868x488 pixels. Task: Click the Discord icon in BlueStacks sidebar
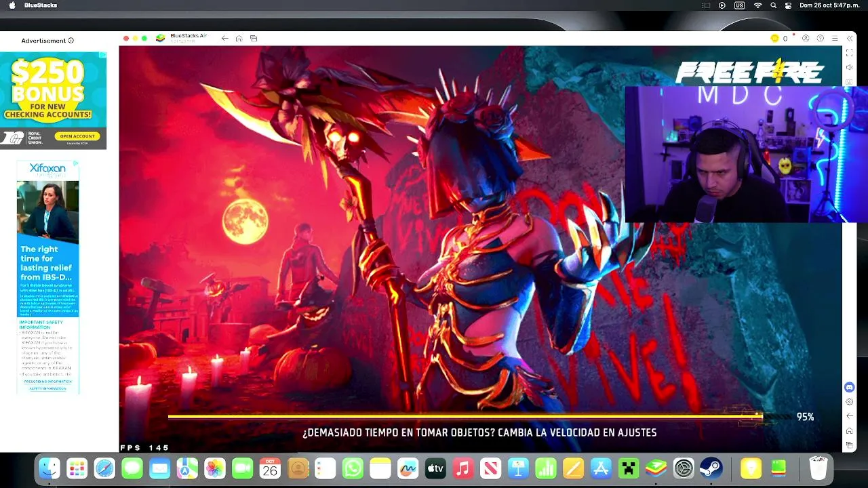point(850,387)
